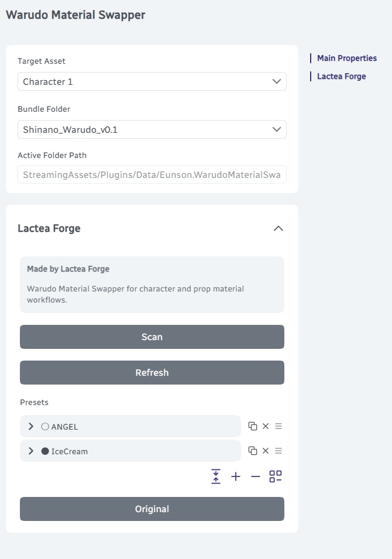Click the Active Folder Path field

click(x=152, y=174)
